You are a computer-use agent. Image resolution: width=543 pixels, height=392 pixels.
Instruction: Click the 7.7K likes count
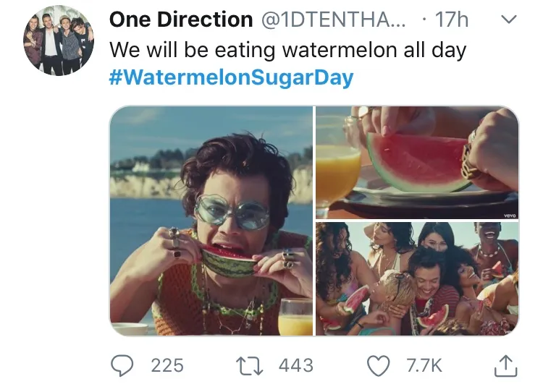(424, 366)
